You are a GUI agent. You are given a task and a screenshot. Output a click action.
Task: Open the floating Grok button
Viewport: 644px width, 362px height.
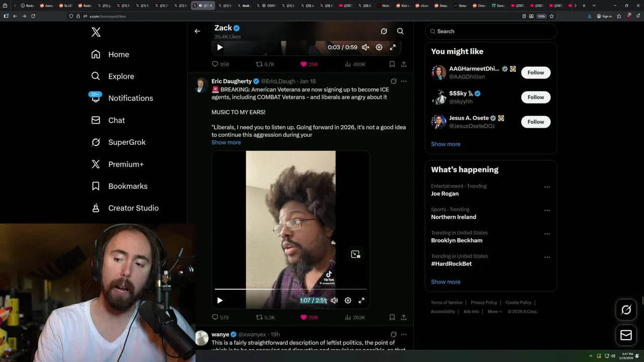[x=626, y=310]
